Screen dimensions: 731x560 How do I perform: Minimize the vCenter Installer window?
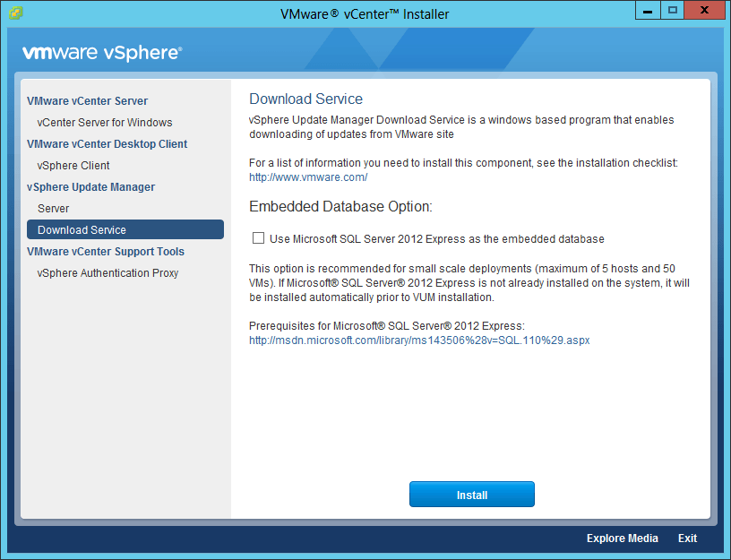648,10
